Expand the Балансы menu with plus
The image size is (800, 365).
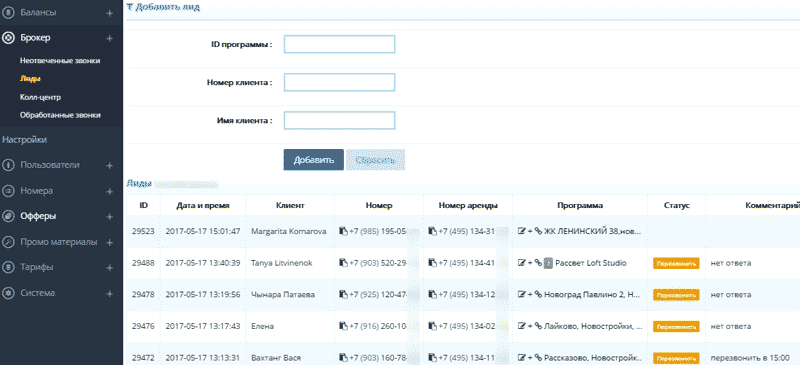point(109,13)
